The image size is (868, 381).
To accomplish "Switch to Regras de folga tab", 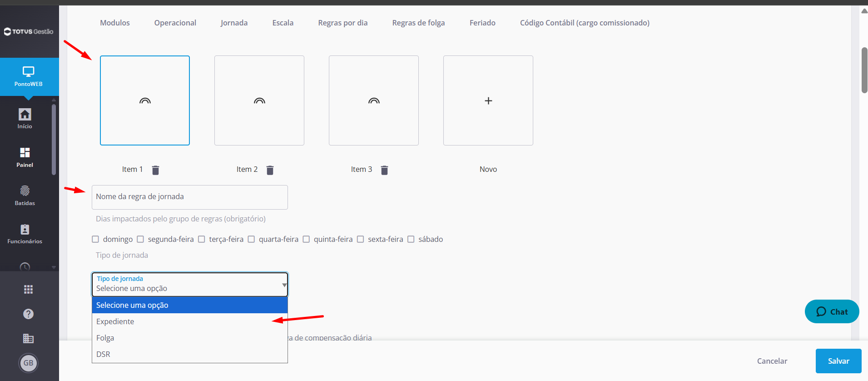I will click(x=419, y=23).
